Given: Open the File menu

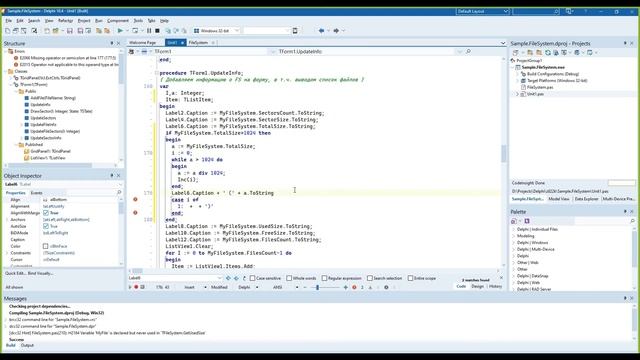Looking at the screenshot, I should [9, 20].
